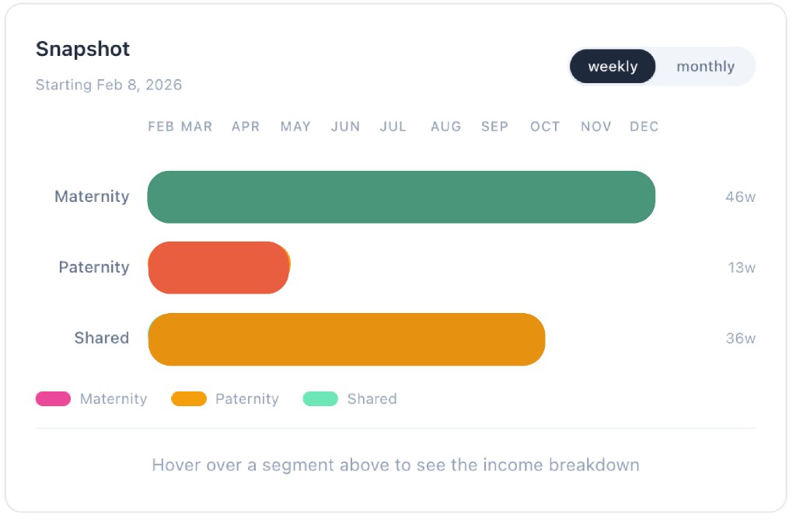The height and width of the screenshot is (532, 796).
Task: Click the Starting Feb 8, 2026 date text
Action: 109,85
